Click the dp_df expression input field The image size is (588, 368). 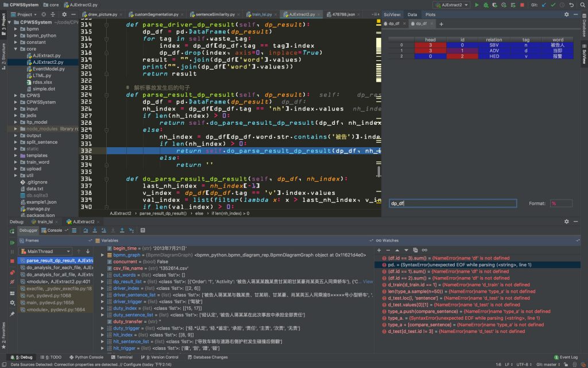tap(452, 204)
